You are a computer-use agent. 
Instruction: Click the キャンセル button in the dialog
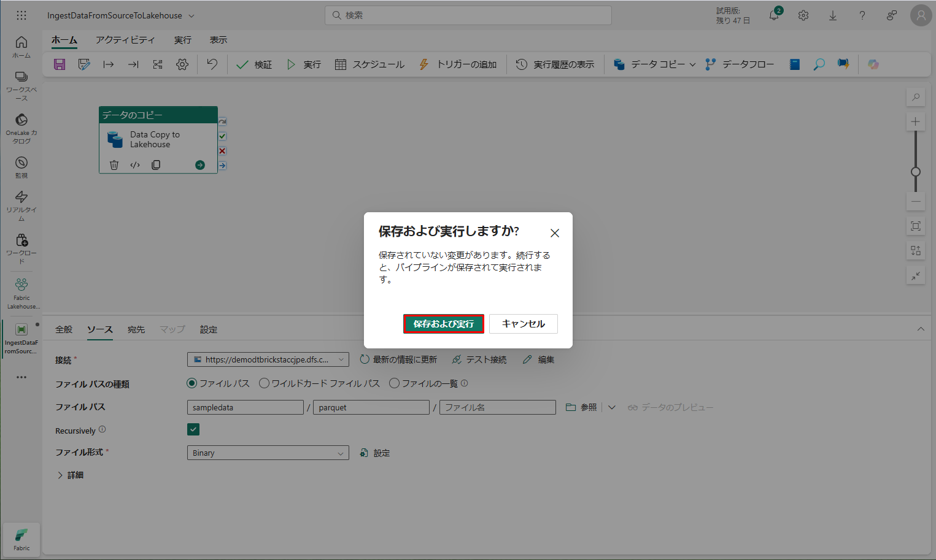[x=523, y=324]
